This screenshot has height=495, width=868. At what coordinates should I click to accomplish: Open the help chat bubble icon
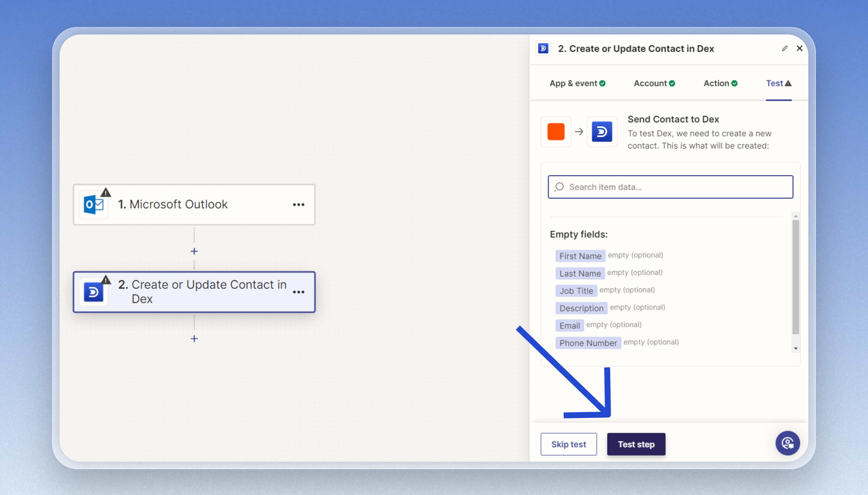787,443
